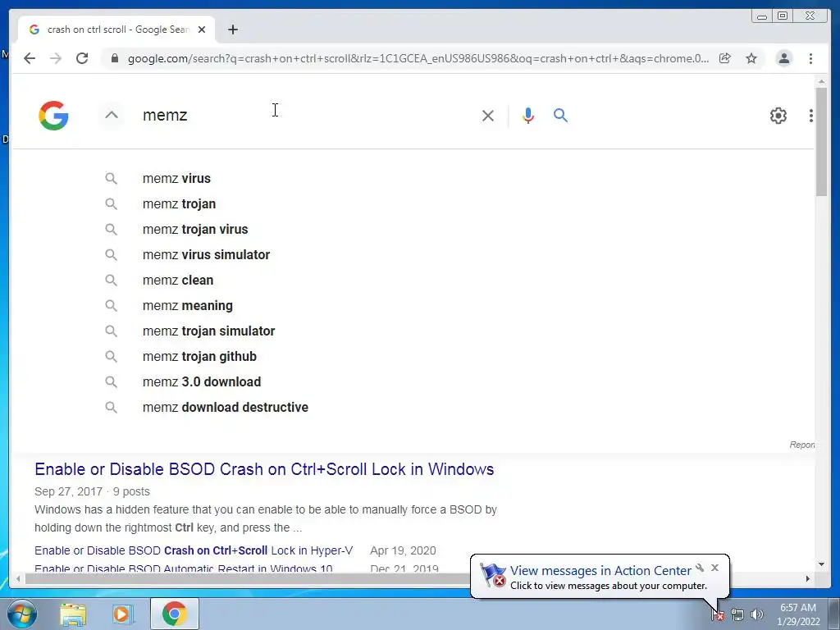Submit search with magnifier icon
Image resolution: width=840 pixels, height=630 pixels.
pos(560,115)
